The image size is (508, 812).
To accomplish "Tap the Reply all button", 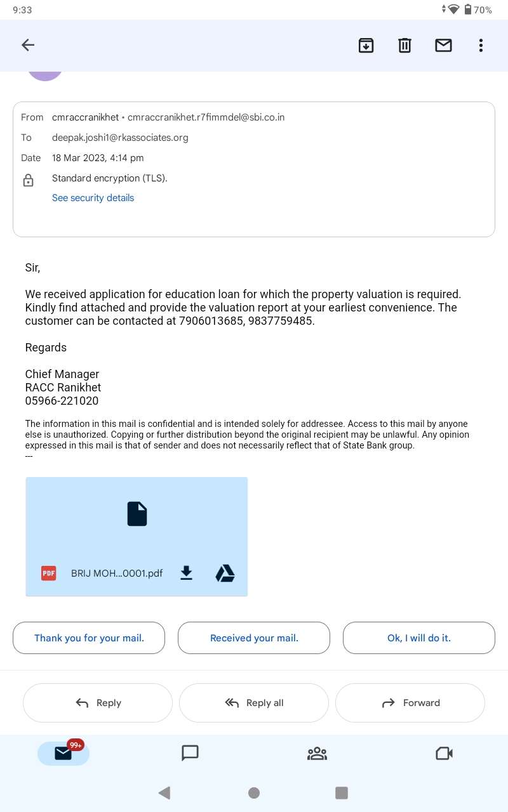I will point(254,703).
